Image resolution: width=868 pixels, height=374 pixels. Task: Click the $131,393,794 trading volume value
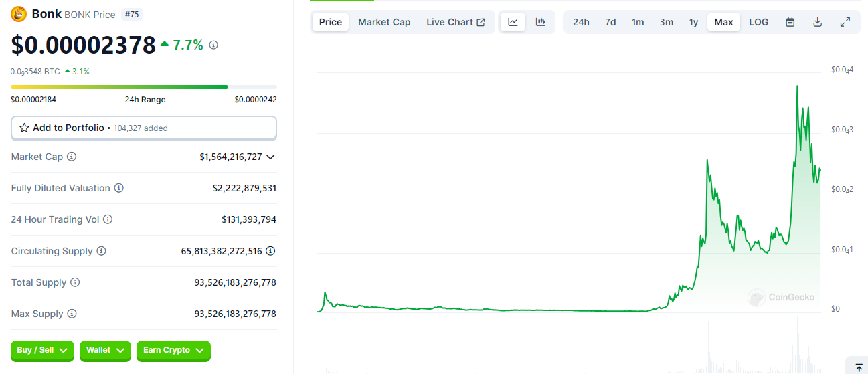(x=249, y=219)
